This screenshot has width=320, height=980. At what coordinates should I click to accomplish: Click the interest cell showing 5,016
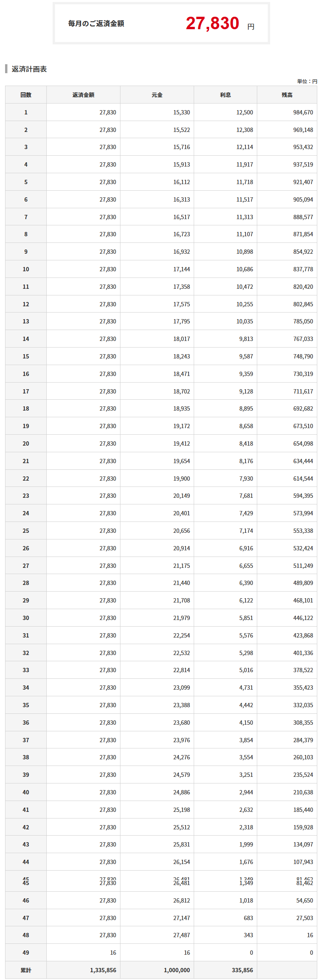pos(246,670)
